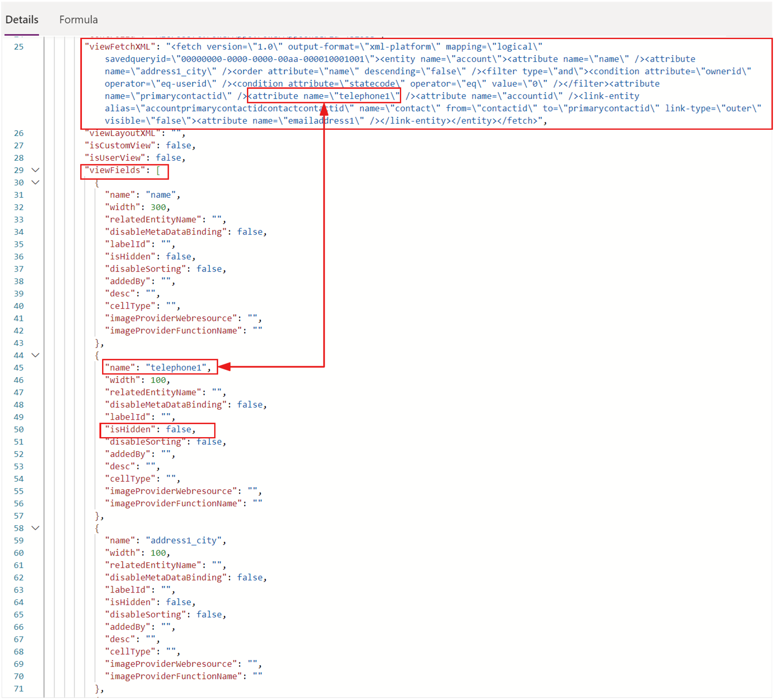Click "labelId" on line 35
Viewport: 775px width, 700px height.
tap(128, 244)
